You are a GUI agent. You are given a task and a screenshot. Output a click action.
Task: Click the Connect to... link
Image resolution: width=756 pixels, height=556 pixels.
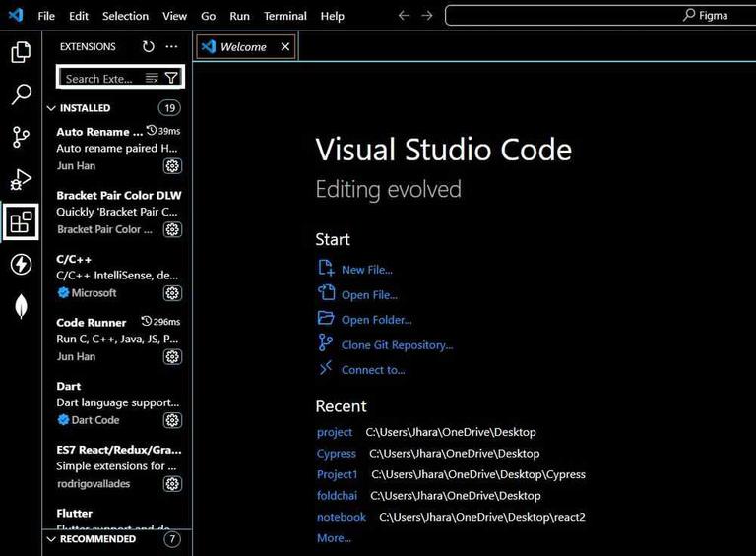tap(373, 370)
